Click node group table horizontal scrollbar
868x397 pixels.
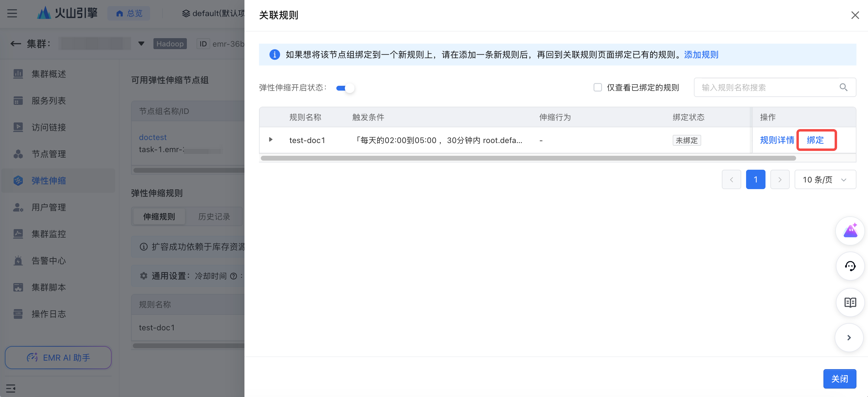click(189, 170)
